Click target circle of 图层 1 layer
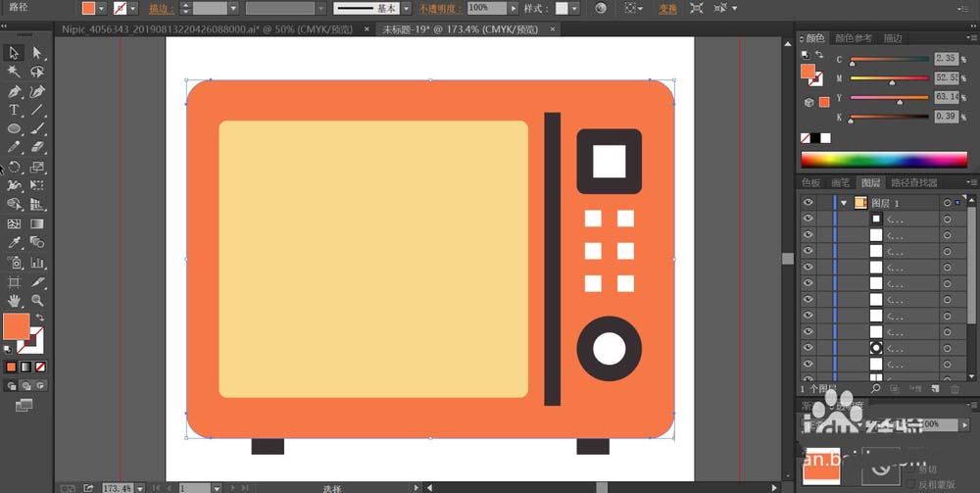 tap(947, 203)
